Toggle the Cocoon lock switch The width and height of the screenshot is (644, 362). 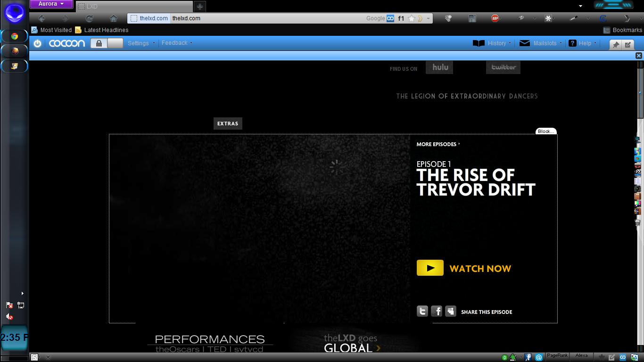[107, 43]
